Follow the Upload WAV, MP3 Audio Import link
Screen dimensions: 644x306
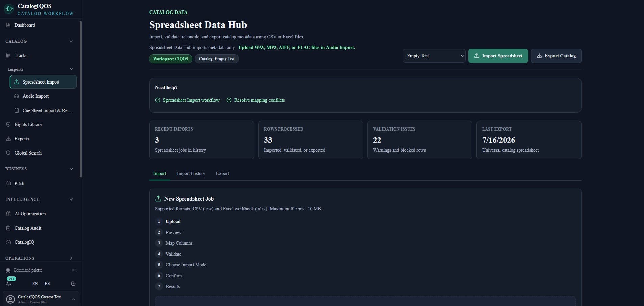297,48
